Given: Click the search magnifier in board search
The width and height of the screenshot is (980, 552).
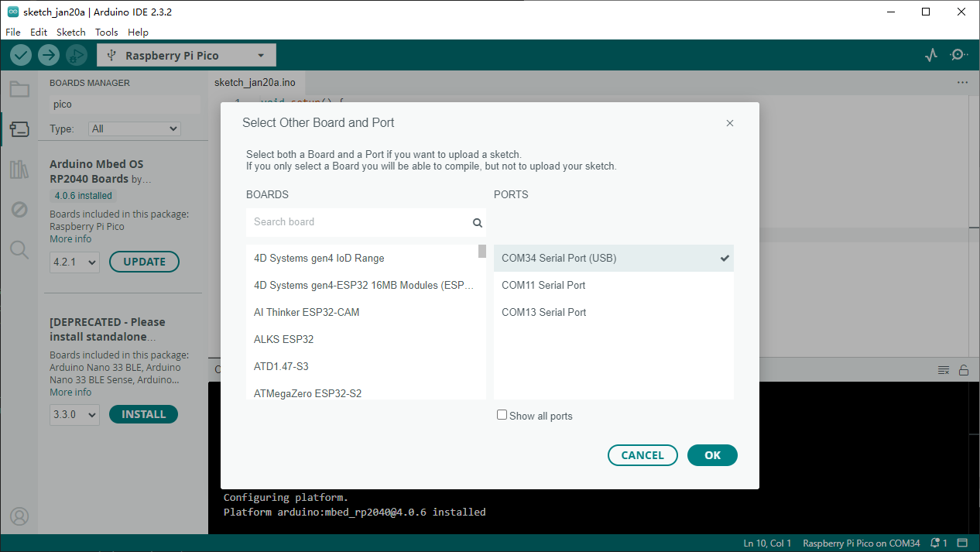Looking at the screenshot, I should [478, 223].
